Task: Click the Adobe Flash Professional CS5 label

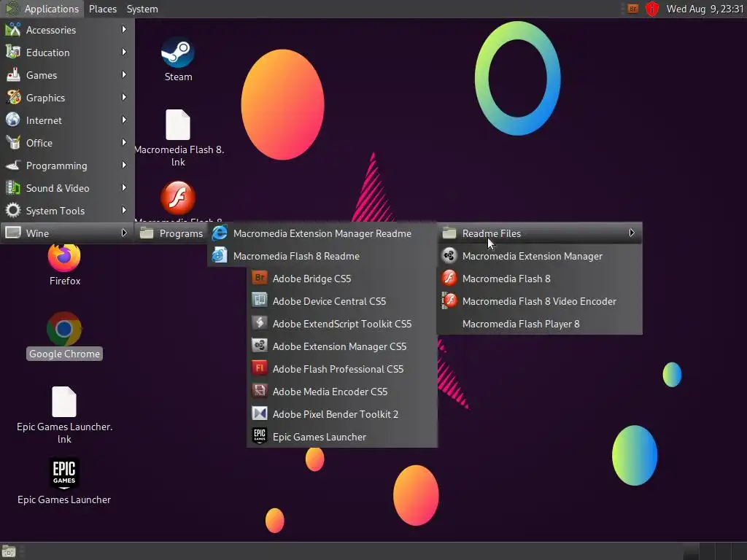Action: [x=338, y=369]
